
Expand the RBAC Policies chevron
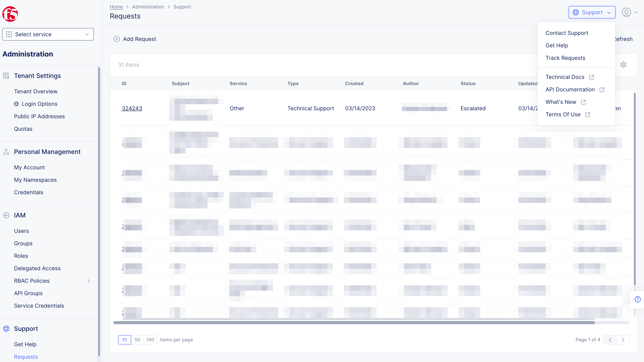89,281
